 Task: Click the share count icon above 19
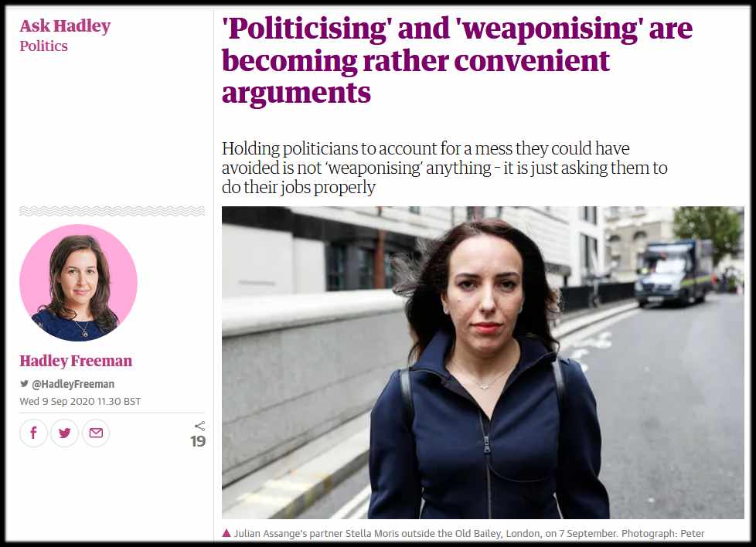click(x=199, y=426)
